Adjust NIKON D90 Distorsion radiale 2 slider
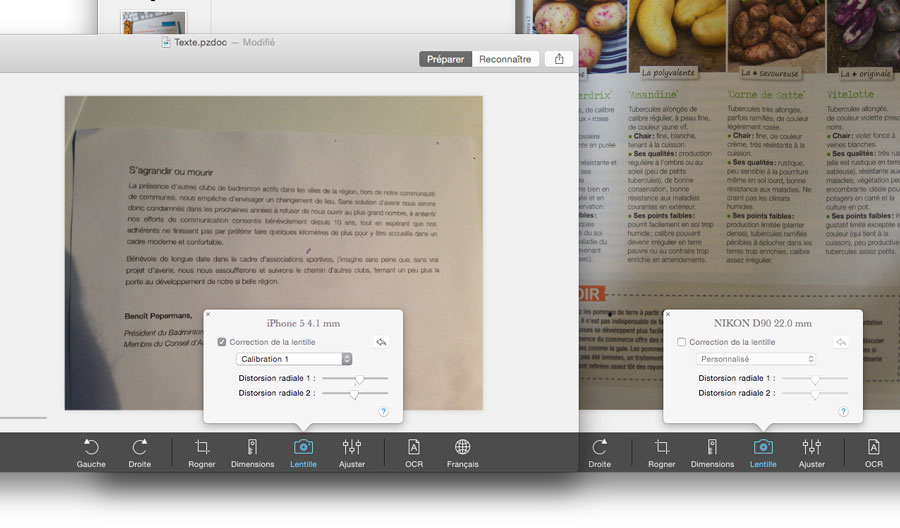 click(x=814, y=394)
